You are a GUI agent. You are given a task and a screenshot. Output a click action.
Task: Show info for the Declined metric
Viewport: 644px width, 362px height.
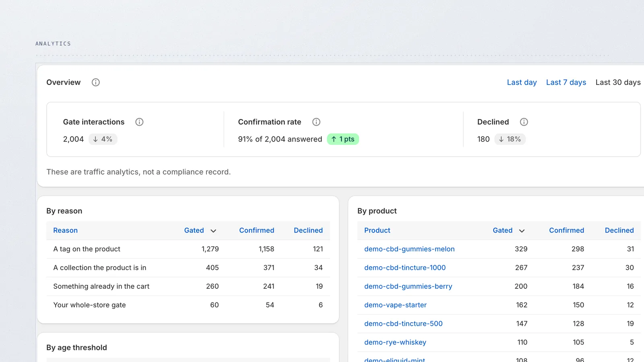tap(524, 122)
